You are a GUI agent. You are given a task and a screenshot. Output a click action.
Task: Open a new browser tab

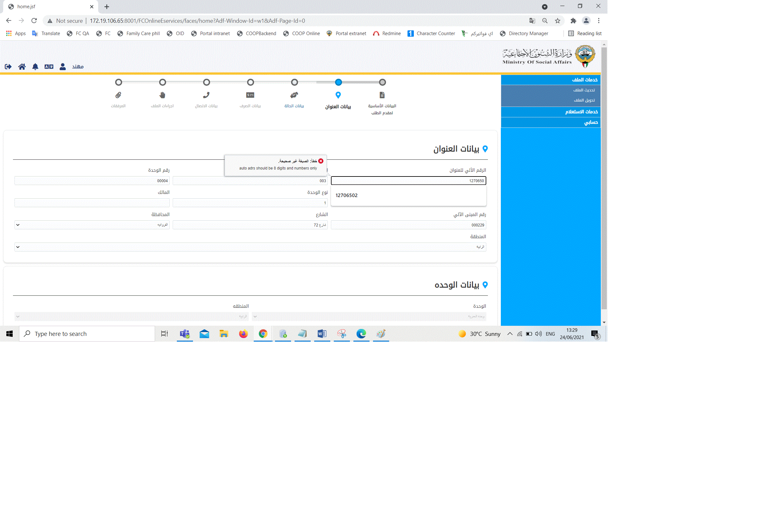(107, 7)
